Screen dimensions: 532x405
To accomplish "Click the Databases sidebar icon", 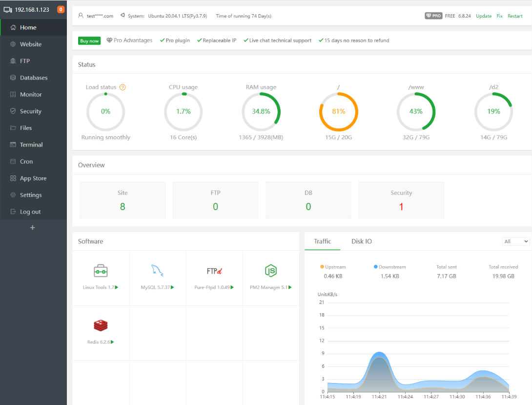I will click(x=13, y=77).
